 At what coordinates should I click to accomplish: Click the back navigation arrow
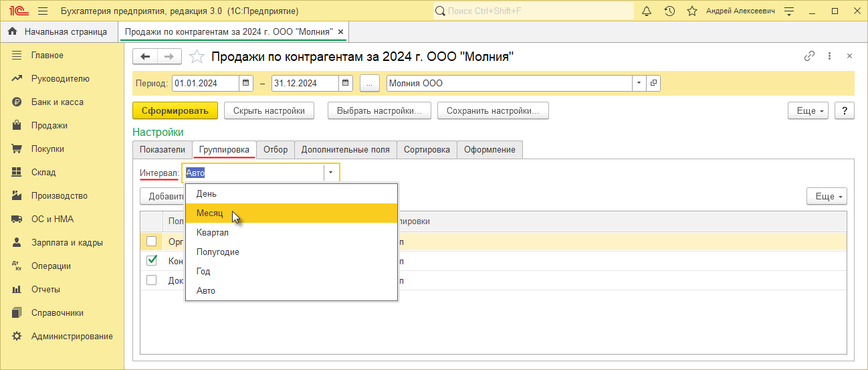145,56
